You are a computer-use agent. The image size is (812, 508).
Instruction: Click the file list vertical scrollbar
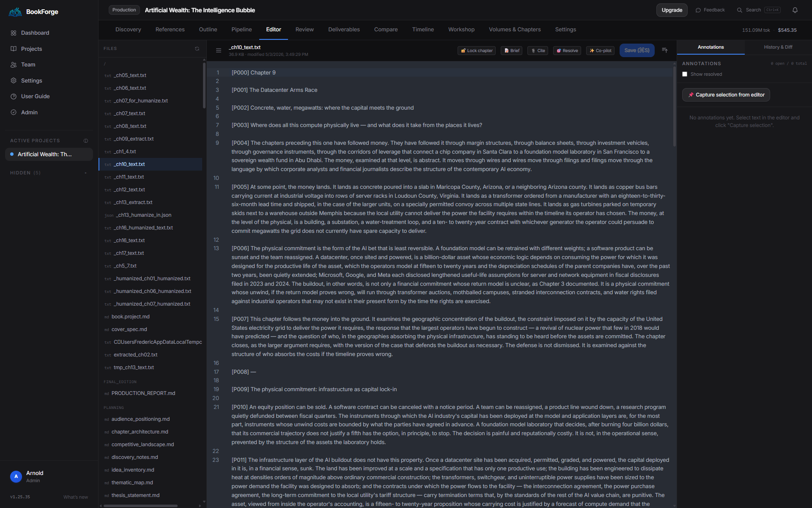[204, 86]
